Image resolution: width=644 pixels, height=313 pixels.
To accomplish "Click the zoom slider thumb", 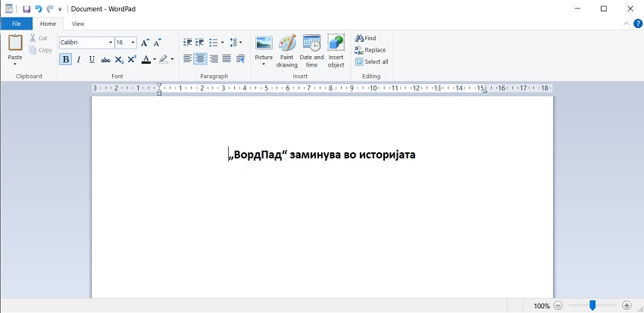I will coord(592,305).
